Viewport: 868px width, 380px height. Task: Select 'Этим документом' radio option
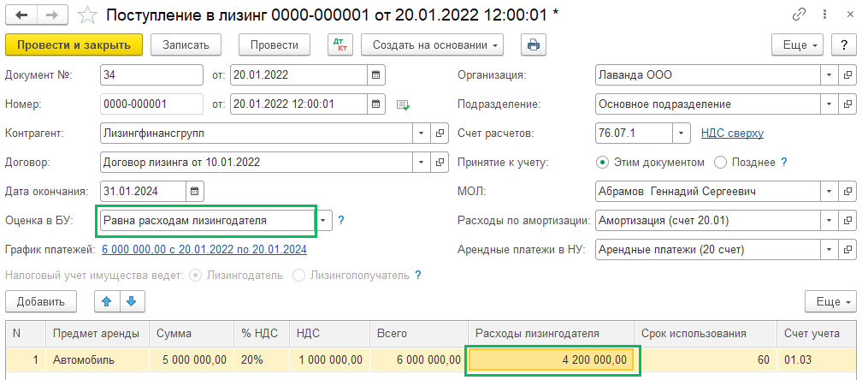point(602,162)
